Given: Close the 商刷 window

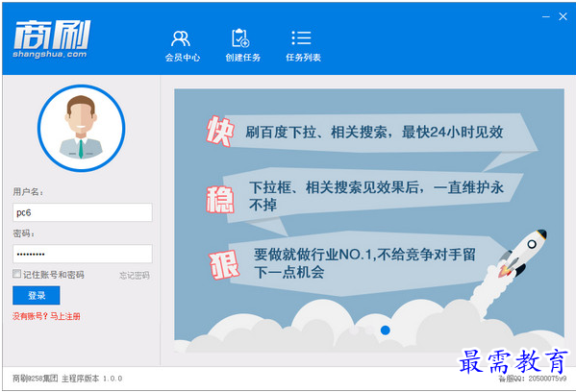Looking at the screenshot, I should click(x=563, y=16).
